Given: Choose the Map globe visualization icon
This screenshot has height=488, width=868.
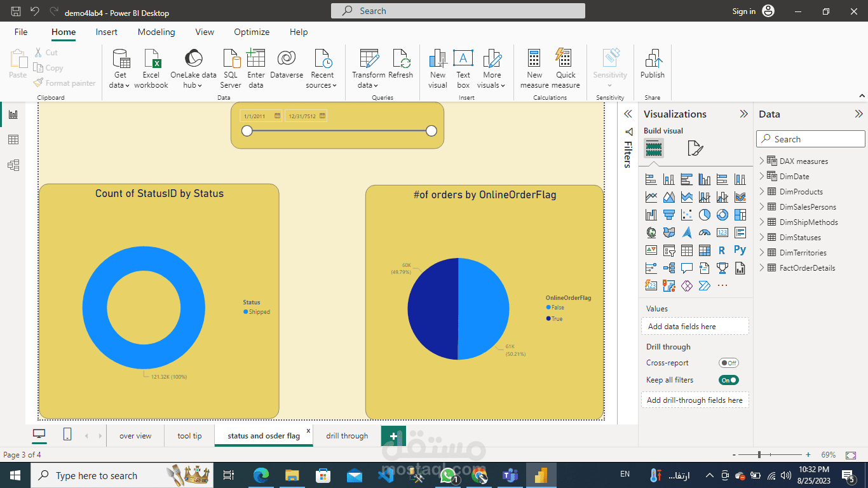Looking at the screenshot, I should pyautogui.click(x=651, y=233).
